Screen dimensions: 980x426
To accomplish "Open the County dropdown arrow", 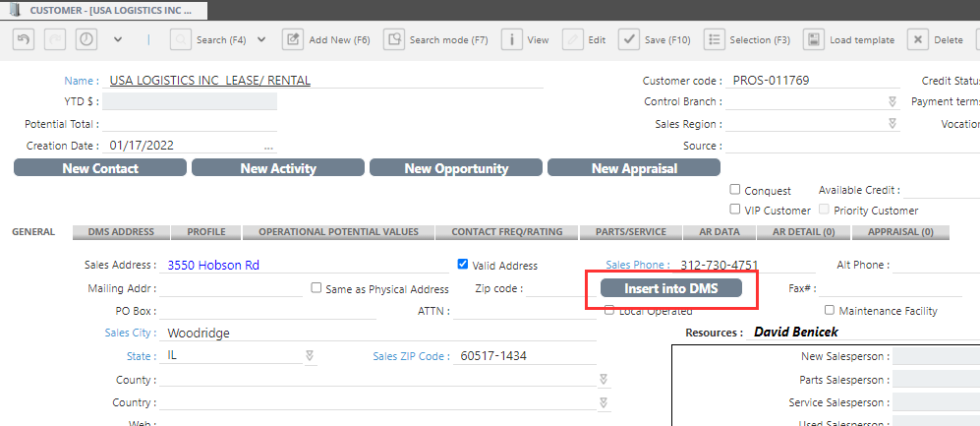I will coord(604,379).
